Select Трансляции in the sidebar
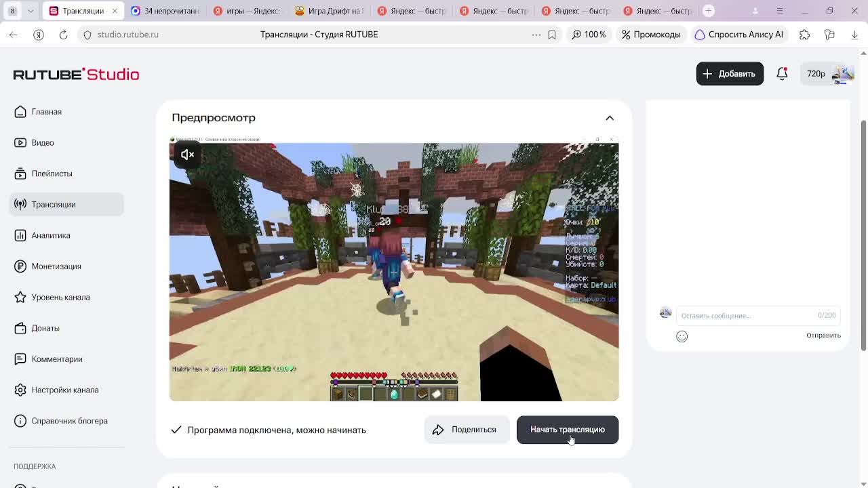Image resolution: width=868 pixels, height=488 pixels. pyautogui.click(x=66, y=205)
